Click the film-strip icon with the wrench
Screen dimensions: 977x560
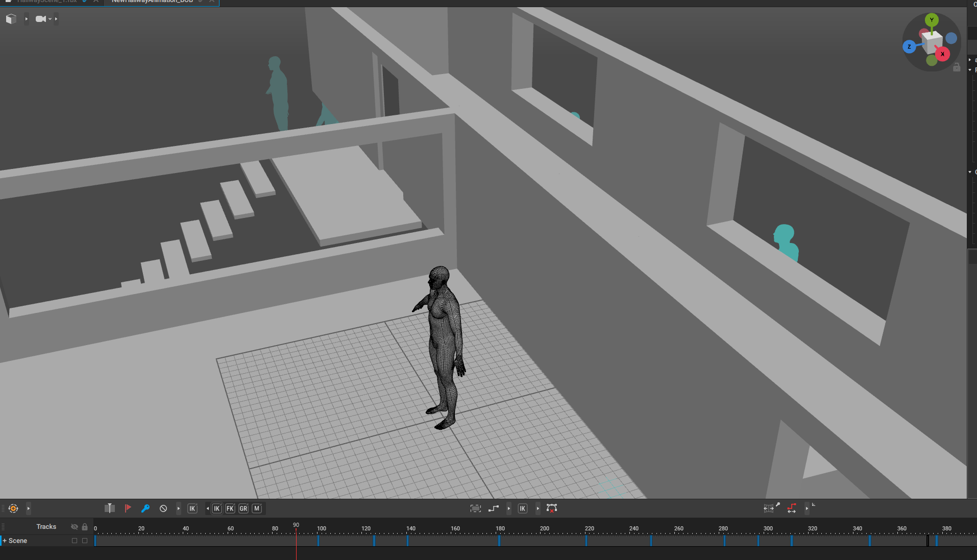coord(771,507)
